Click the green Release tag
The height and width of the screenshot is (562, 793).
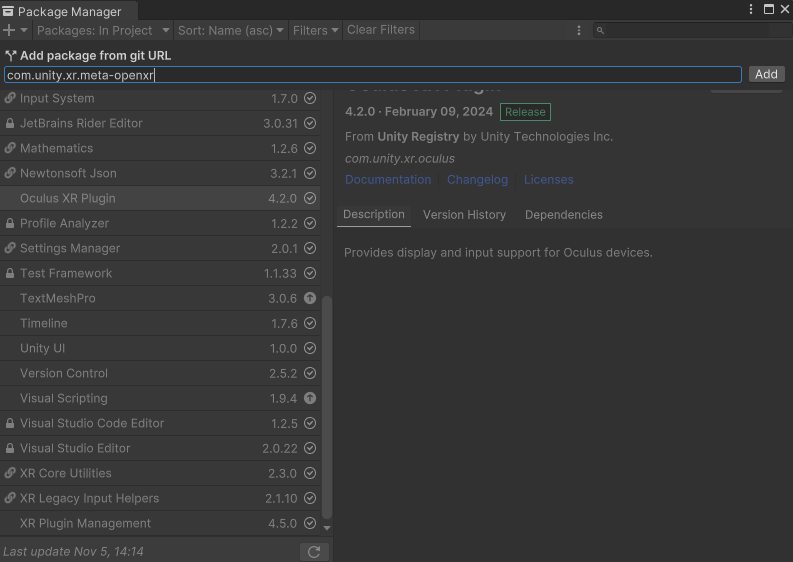pos(525,112)
